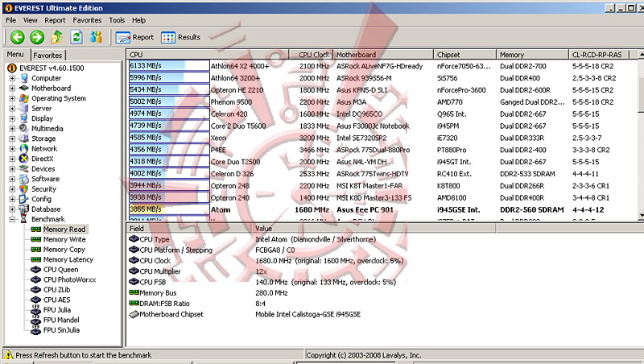Click the Refresh toolbar icon
This screenshot has height=364, width=644.
click(76, 37)
